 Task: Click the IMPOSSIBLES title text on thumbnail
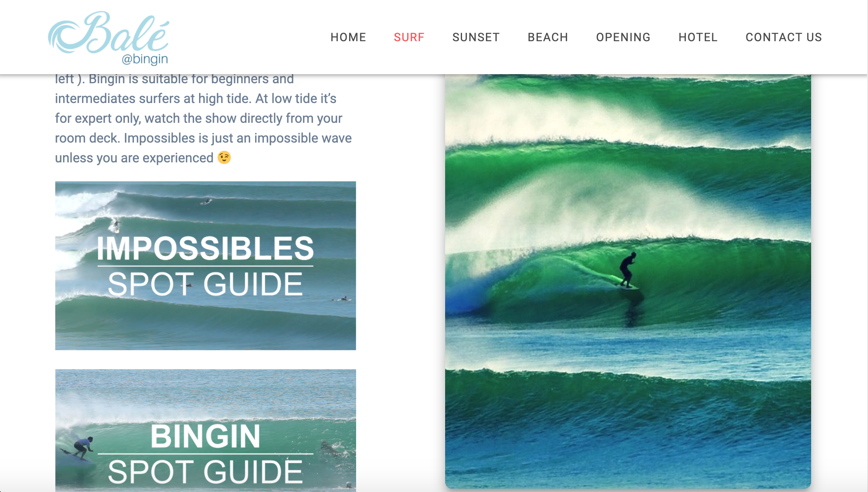click(205, 248)
